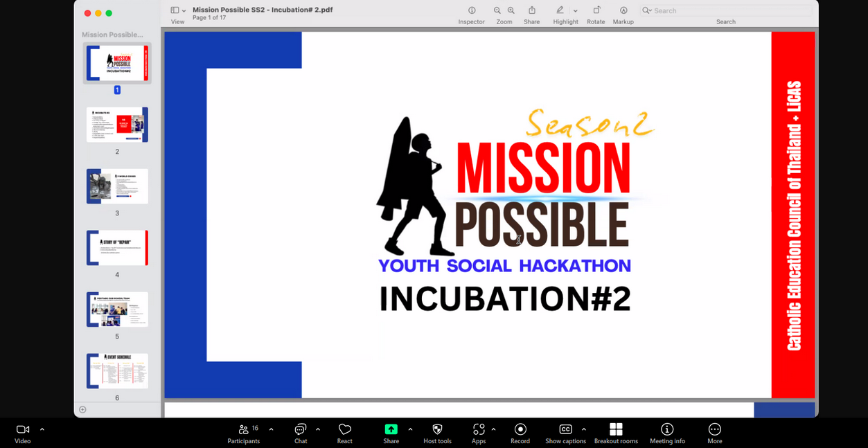Viewport: 868px width, 448px height.
Task: Open the sidebar View dropdown
Action: coord(178,10)
